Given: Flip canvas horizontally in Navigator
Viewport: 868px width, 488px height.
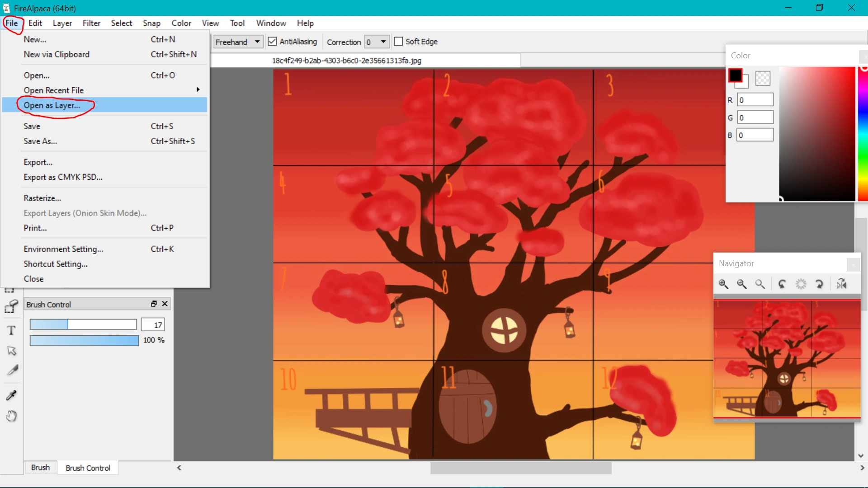Looking at the screenshot, I should point(841,284).
